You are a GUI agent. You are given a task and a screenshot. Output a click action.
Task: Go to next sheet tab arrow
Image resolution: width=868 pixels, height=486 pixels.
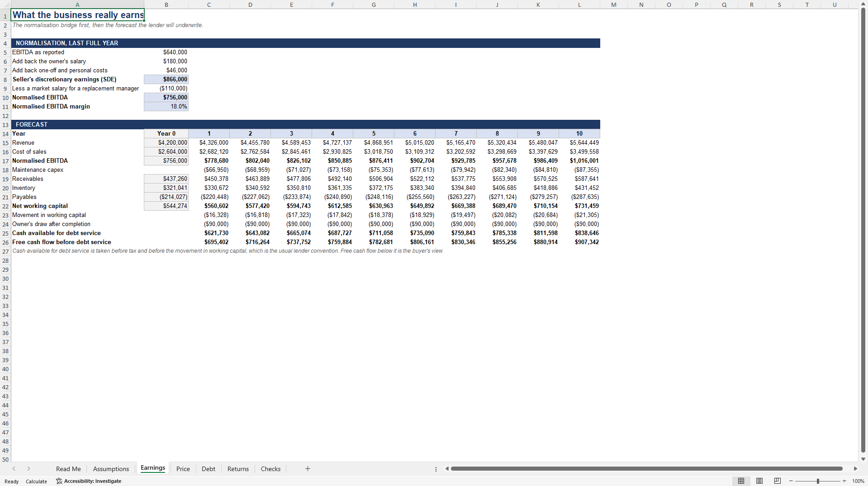tap(28, 469)
